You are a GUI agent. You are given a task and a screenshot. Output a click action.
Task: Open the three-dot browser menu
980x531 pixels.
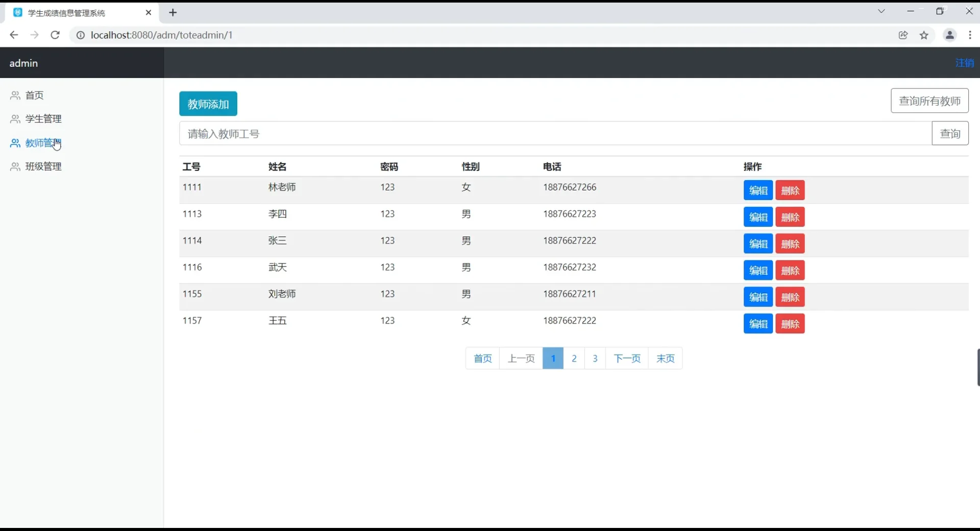[970, 35]
